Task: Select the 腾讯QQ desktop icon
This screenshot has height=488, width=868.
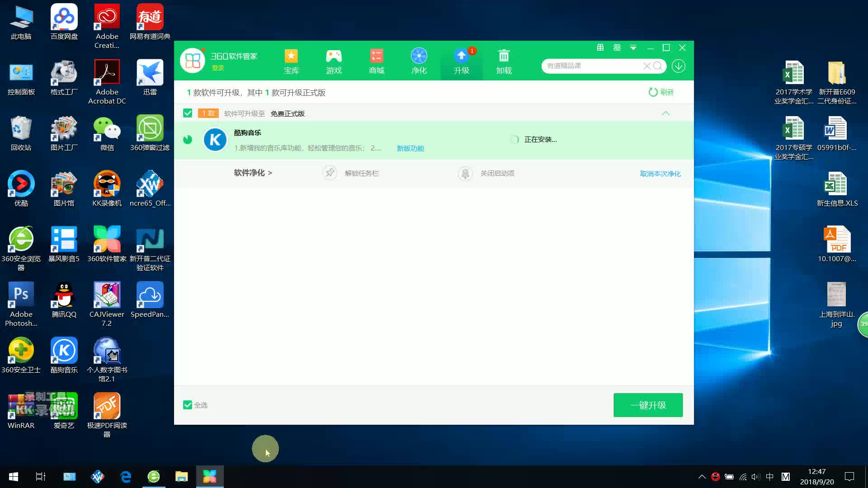Action: coord(64,300)
